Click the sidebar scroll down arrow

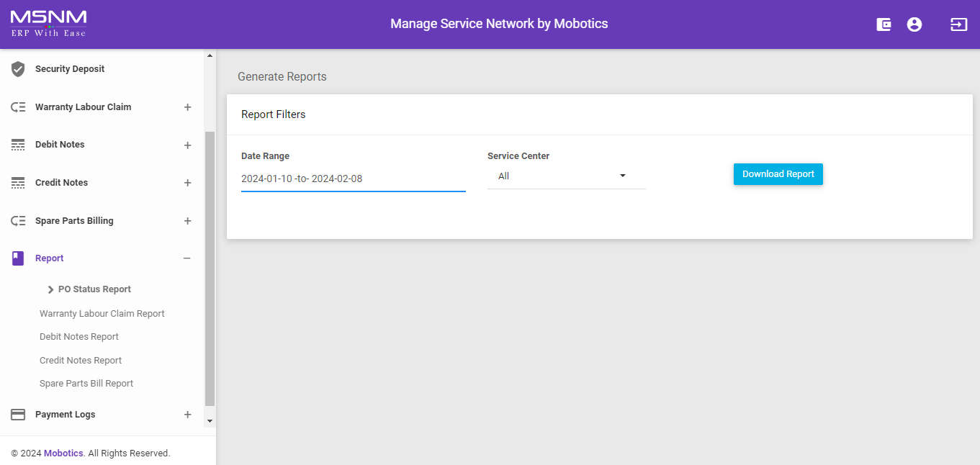pyautogui.click(x=210, y=420)
